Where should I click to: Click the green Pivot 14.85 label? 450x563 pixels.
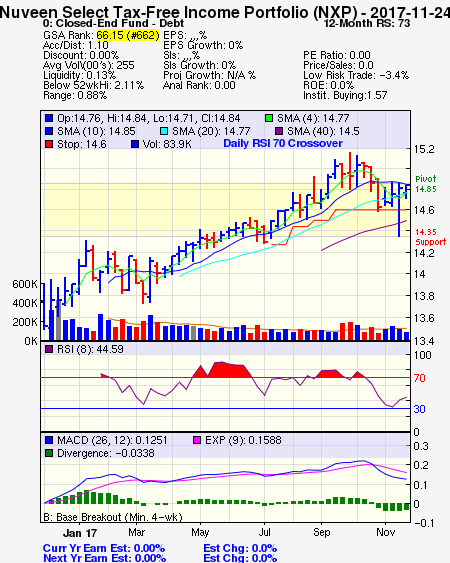tap(426, 184)
